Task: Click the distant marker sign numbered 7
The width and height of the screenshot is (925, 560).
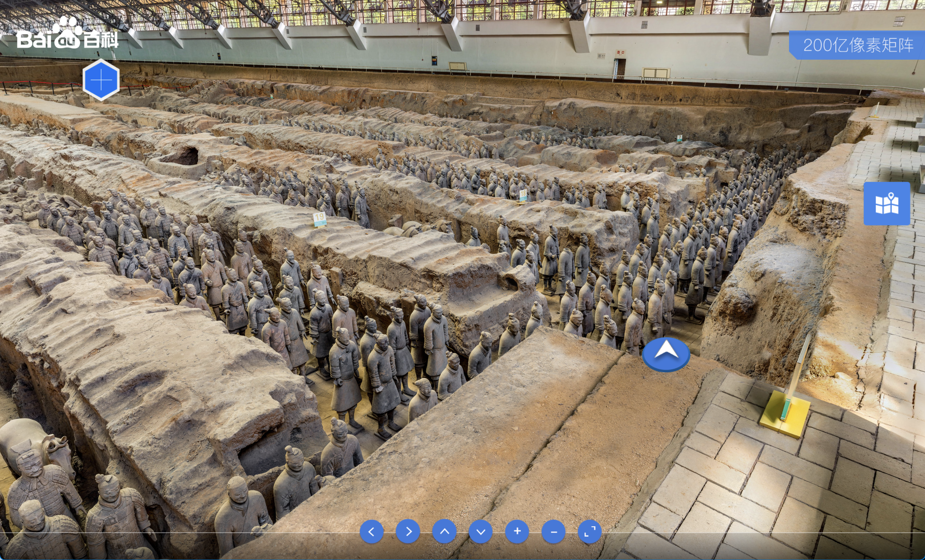Action: point(680,139)
